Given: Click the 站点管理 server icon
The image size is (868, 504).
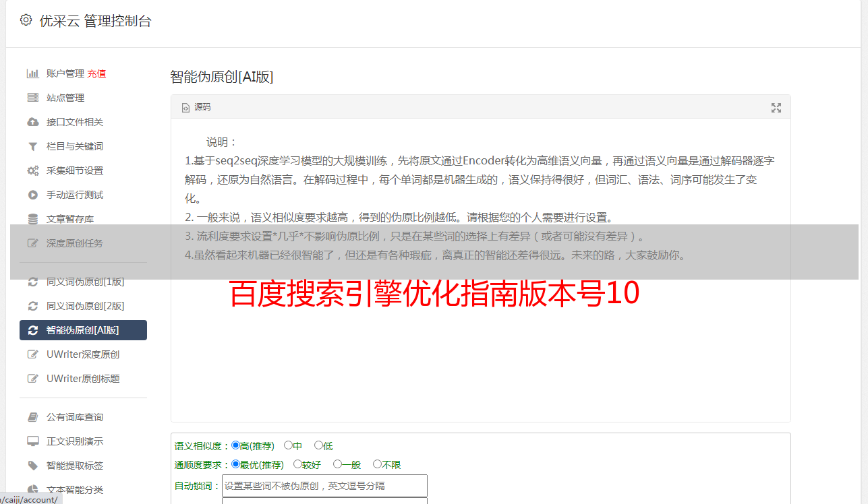Looking at the screenshot, I should click(32, 98).
